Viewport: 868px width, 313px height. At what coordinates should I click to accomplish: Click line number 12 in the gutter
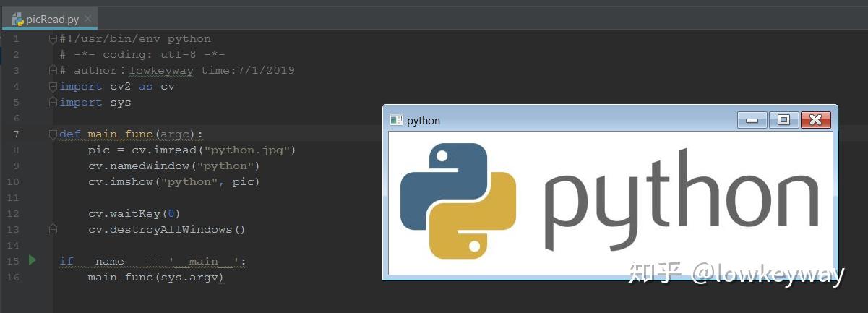(16, 214)
